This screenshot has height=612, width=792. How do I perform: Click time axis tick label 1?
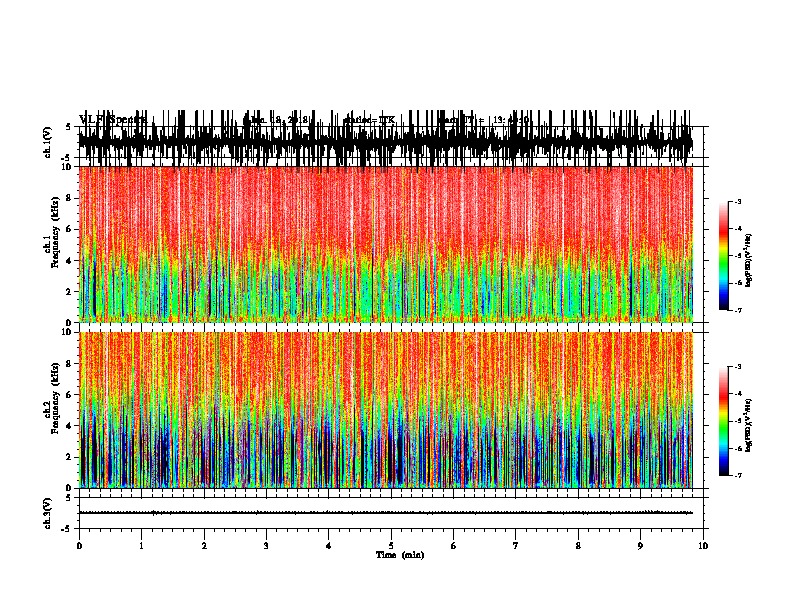pyautogui.click(x=141, y=546)
